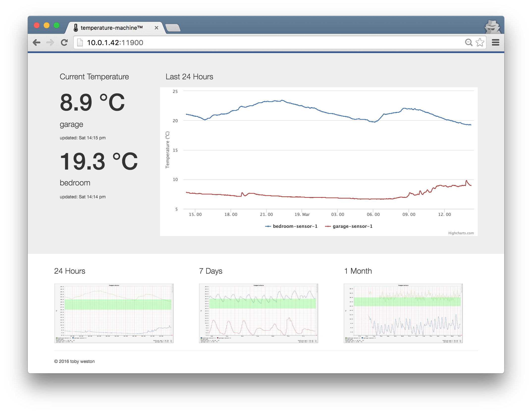Bookmark page with the star icon
This screenshot has height=413, width=532.
[480, 42]
